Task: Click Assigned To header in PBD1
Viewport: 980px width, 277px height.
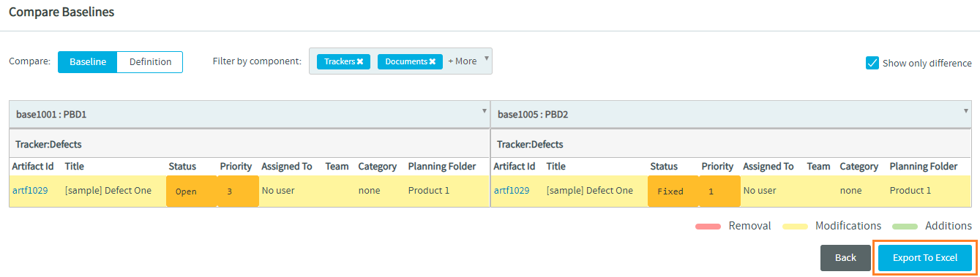Action: pos(287,167)
